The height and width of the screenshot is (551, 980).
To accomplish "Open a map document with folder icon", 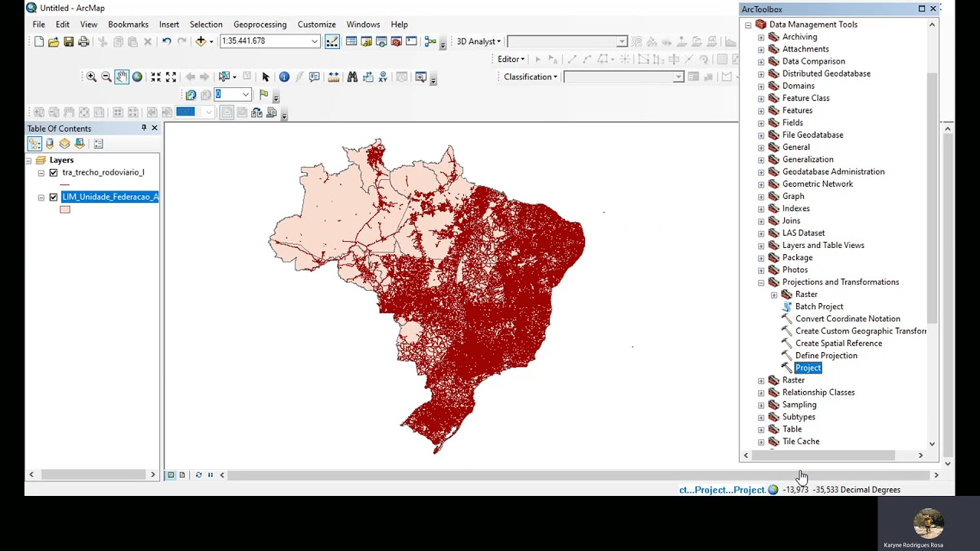I will pyautogui.click(x=54, y=41).
